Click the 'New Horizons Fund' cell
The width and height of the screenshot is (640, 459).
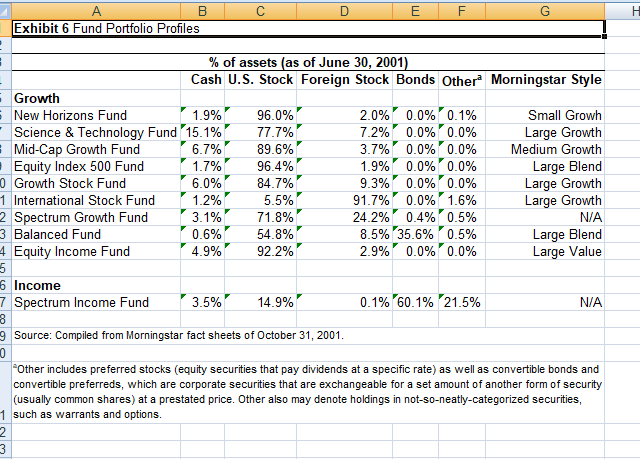(x=96, y=115)
